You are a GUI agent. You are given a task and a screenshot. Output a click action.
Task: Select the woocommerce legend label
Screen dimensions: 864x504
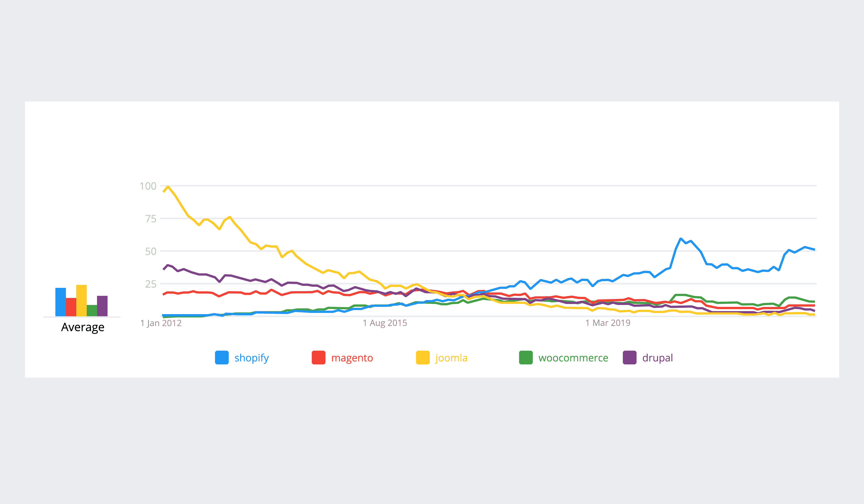(x=573, y=358)
